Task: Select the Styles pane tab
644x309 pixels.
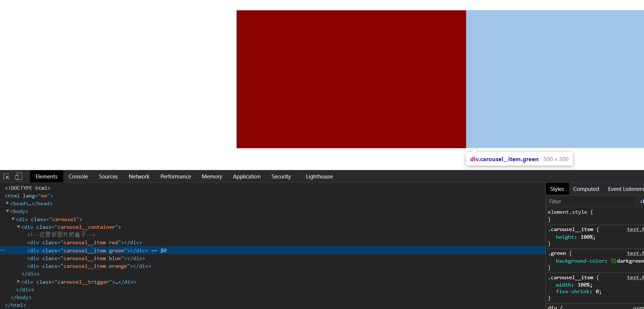Action: click(557, 189)
